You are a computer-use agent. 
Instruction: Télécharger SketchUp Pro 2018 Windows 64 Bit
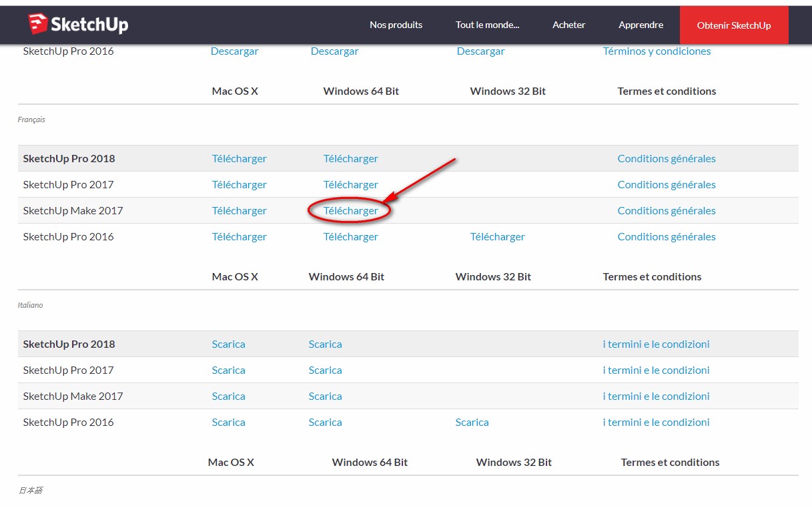pyautogui.click(x=351, y=159)
